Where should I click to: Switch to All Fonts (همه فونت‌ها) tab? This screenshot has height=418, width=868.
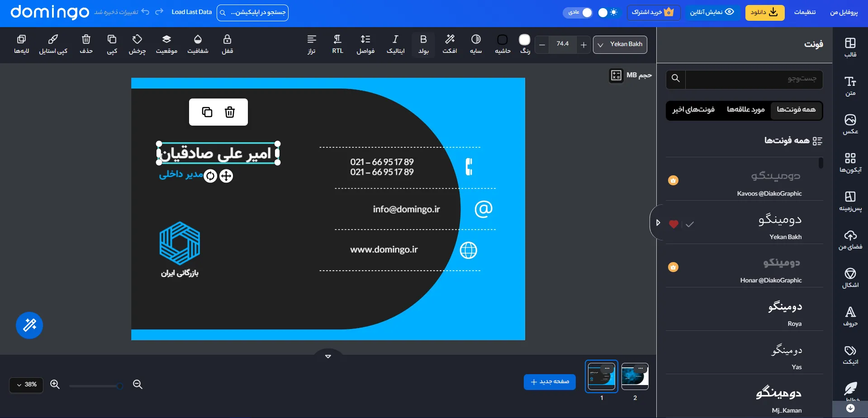pyautogui.click(x=796, y=110)
